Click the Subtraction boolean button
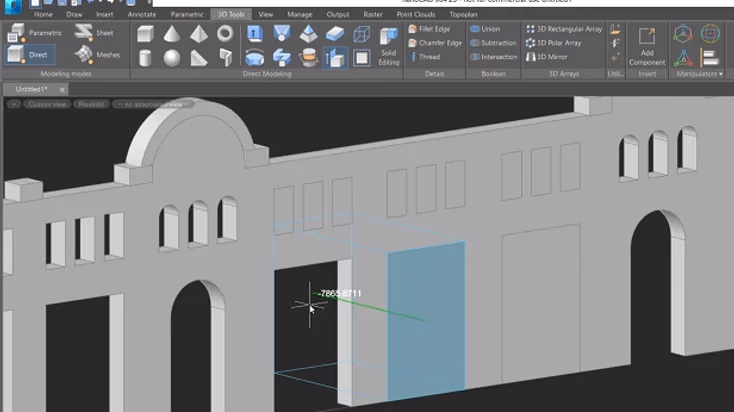The height and width of the screenshot is (412, 734). coord(493,43)
